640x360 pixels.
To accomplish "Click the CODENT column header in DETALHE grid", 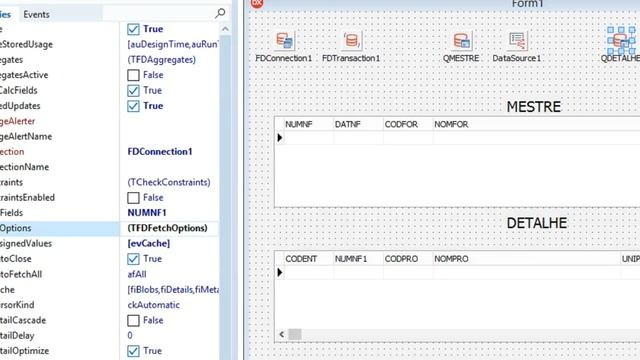I will 309,259.
